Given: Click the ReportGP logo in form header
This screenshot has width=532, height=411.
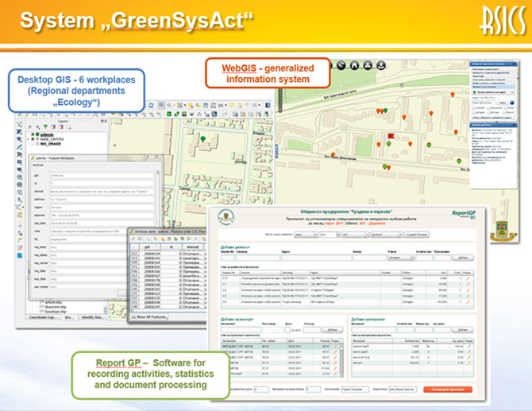Looking at the screenshot, I should point(464,214).
